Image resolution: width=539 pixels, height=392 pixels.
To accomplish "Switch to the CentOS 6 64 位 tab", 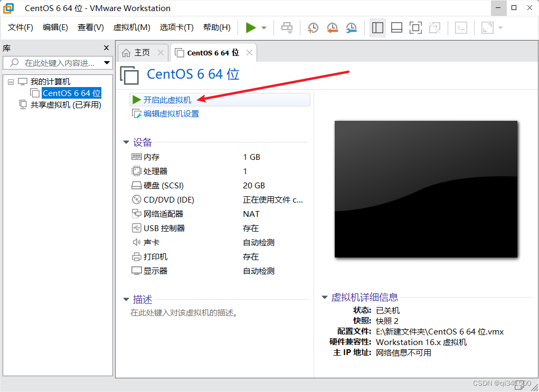I will pyautogui.click(x=213, y=53).
